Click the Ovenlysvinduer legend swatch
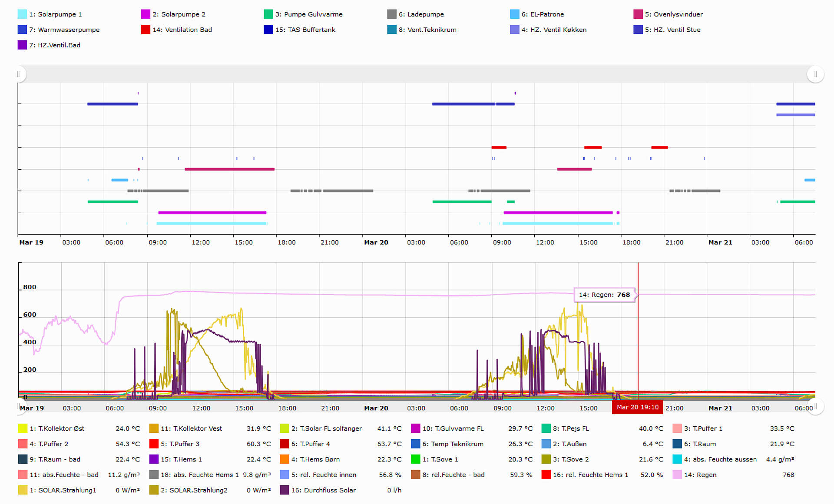Viewport: 834px width, 504px height. click(638, 14)
